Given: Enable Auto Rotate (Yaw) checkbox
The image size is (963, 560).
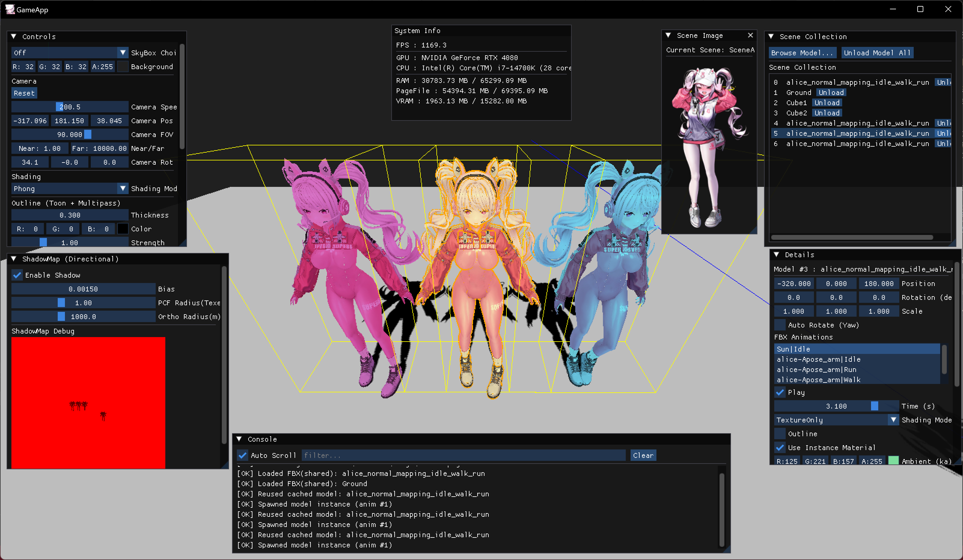Looking at the screenshot, I should pos(780,325).
